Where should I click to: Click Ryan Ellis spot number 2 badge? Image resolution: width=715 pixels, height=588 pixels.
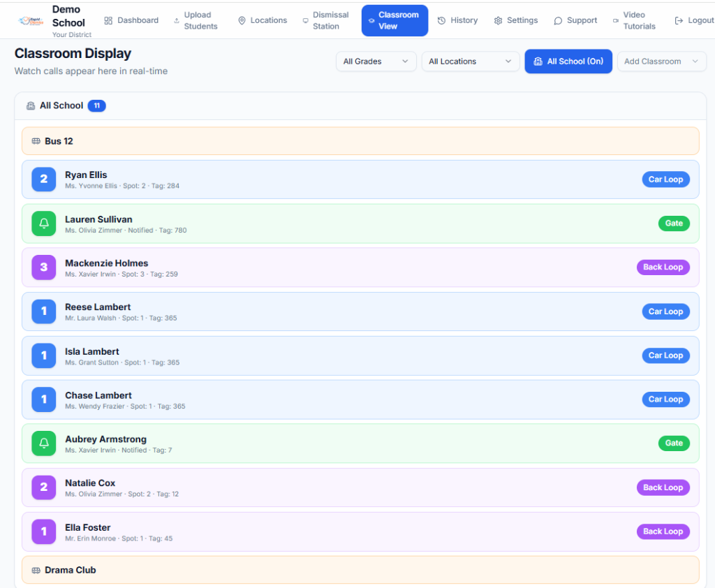[44, 179]
